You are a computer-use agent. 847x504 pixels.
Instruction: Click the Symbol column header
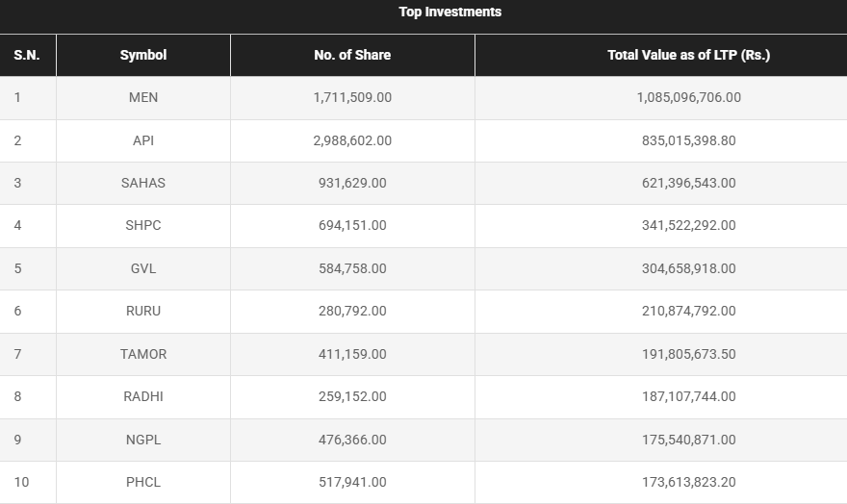pyautogui.click(x=143, y=55)
